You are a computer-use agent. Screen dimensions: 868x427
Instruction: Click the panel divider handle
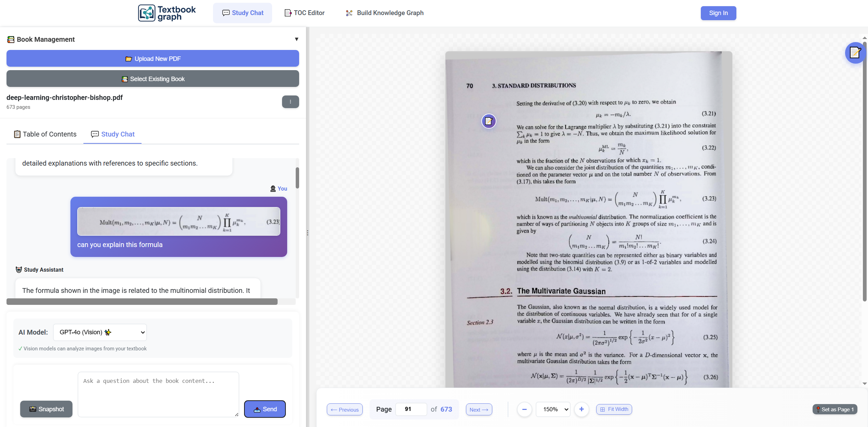308,233
